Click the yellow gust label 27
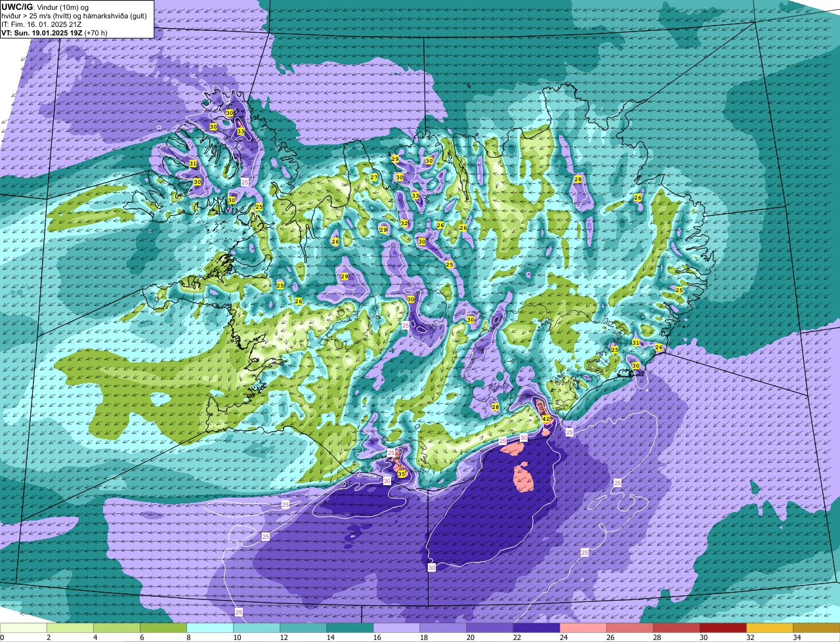The width and height of the screenshot is (840, 642). point(374,177)
